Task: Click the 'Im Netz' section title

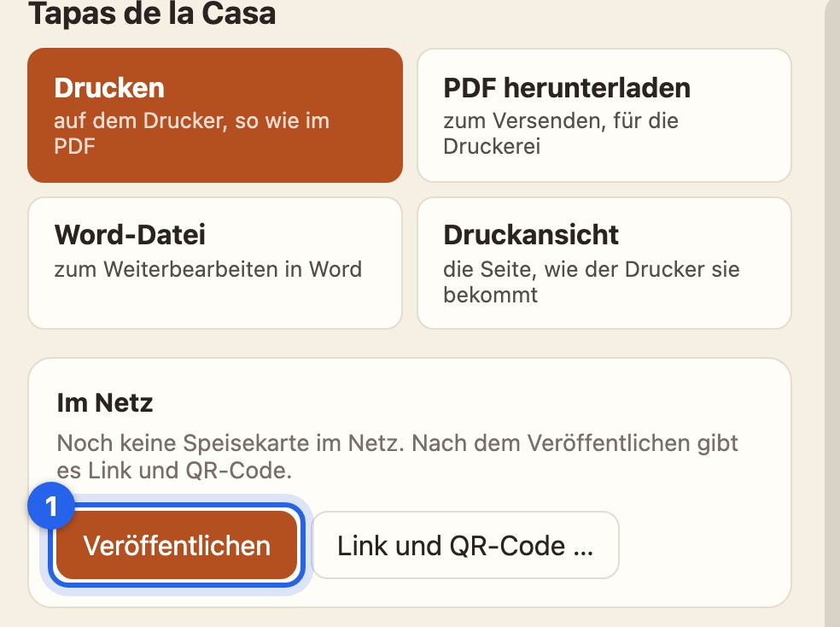Action: pyautogui.click(x=105, y=403)
